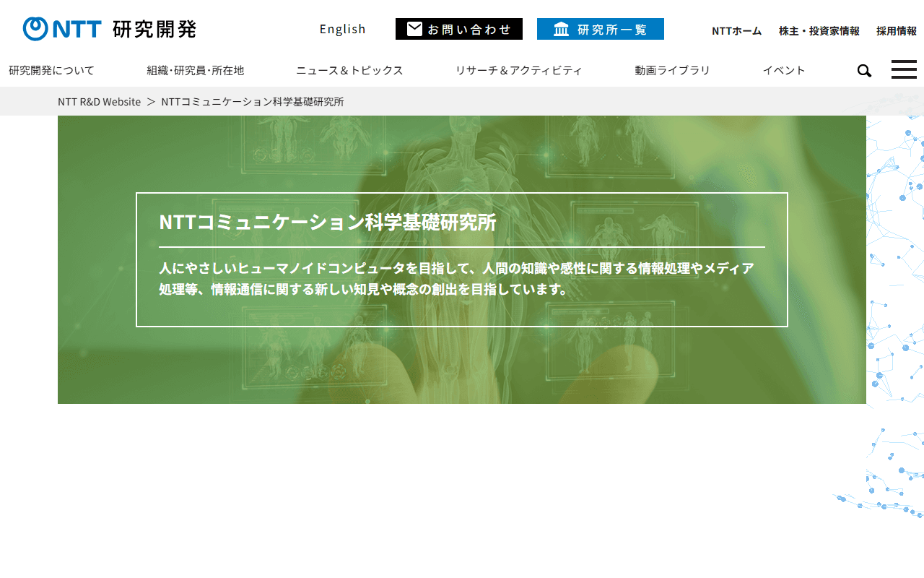Click the hero heading NTTコミュニケーション科学基礎研究所
Image resolution: width=924 pixels, height=578 pixels.
coord(328,222)
